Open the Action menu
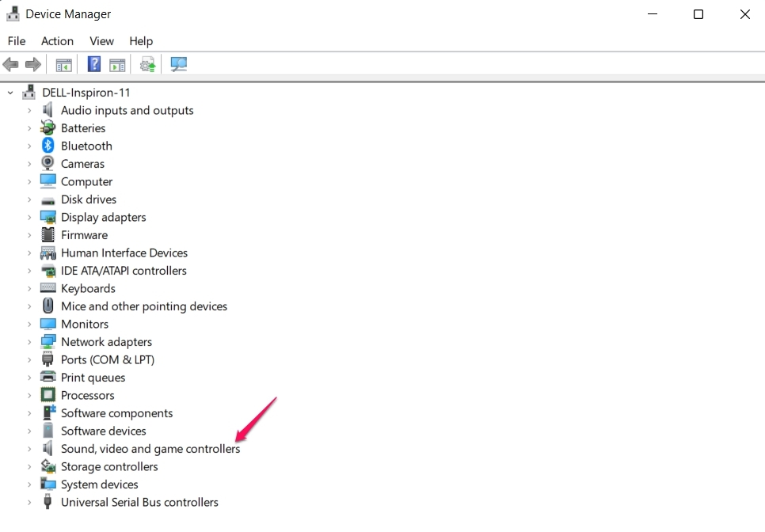The width and height of the screenshot is (765, 532). [x=57, y=41]
